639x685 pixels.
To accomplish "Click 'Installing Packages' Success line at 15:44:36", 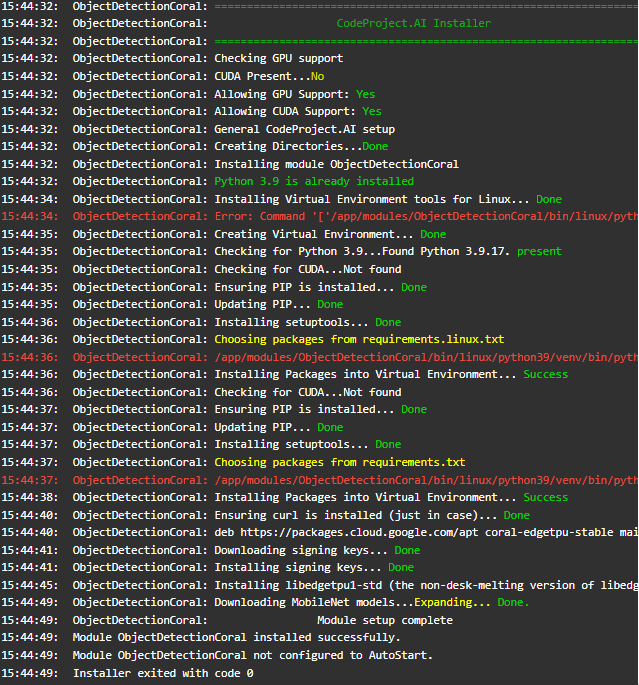I will click(x=285, y=374).
